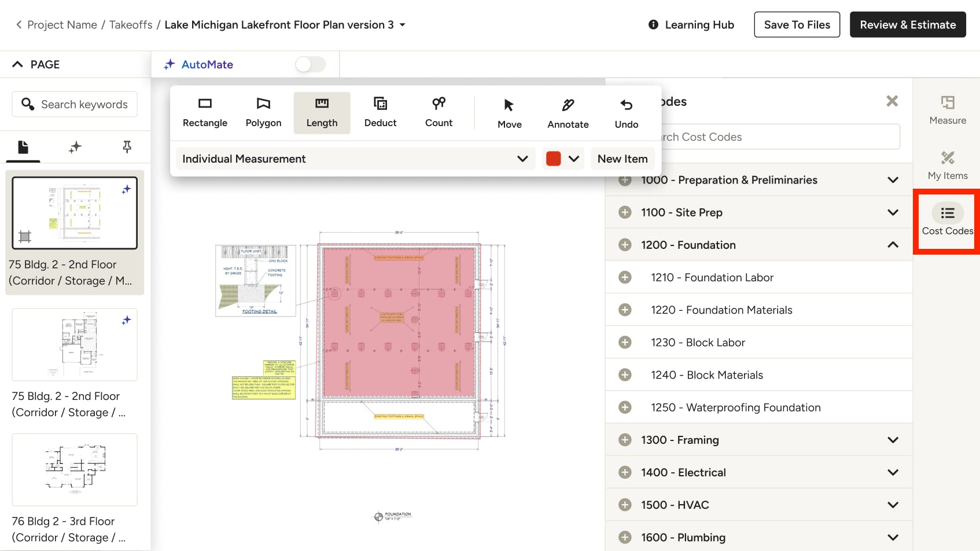Expand the 1300 Framing section

coord(893,439)
